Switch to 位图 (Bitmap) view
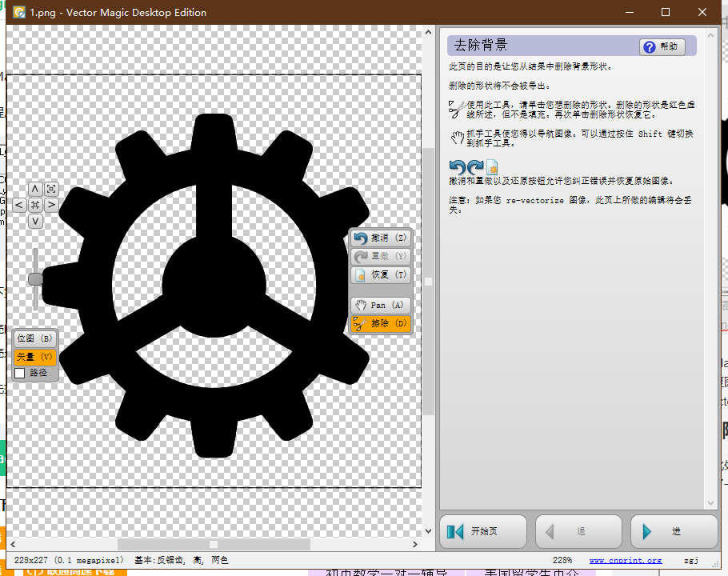 pos(34,338)
